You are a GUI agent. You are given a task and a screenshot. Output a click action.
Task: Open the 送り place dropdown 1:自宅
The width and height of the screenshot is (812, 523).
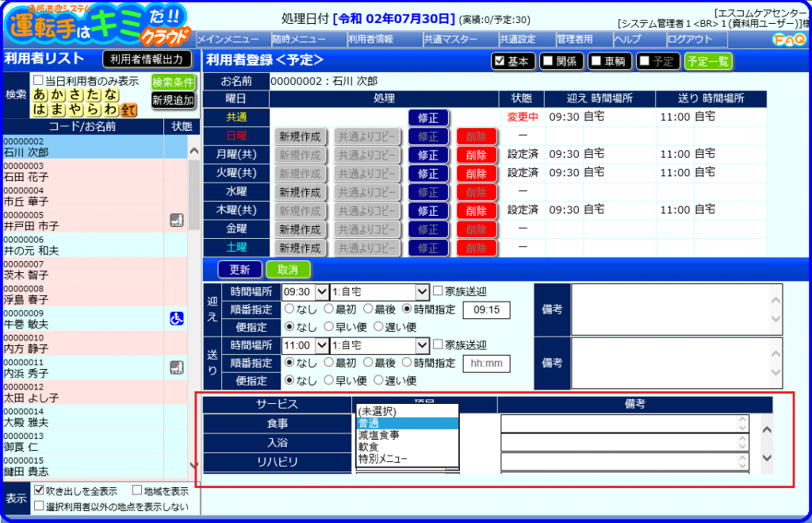[379, 345]
